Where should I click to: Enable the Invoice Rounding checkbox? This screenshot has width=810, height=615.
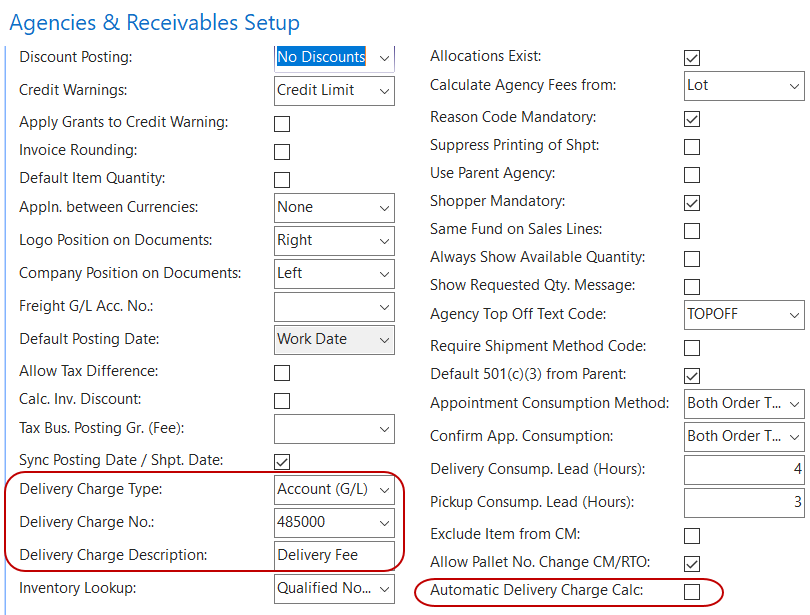pos(282,152)
